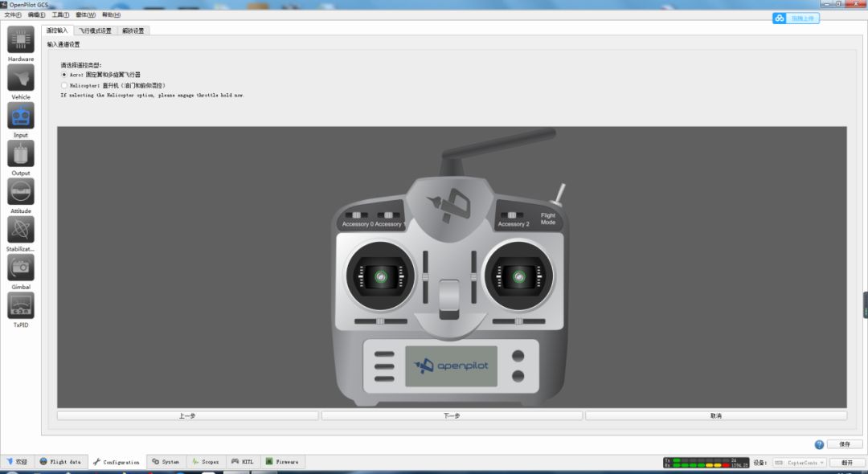Click the Accessory 2 switch on transmitter
The width and height of the screenshot is (868, 474).
[512, 215]
